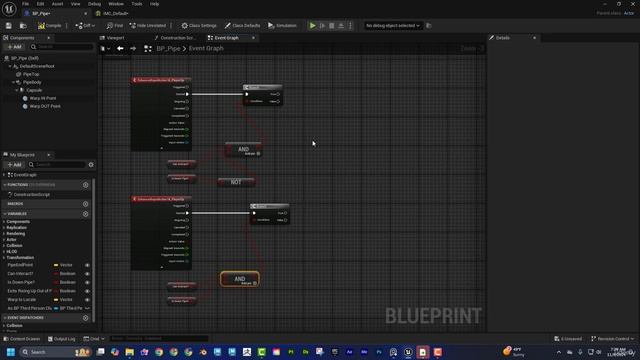Collapse the Capsule tree node

pyautogui.click(x=17, y=90)
